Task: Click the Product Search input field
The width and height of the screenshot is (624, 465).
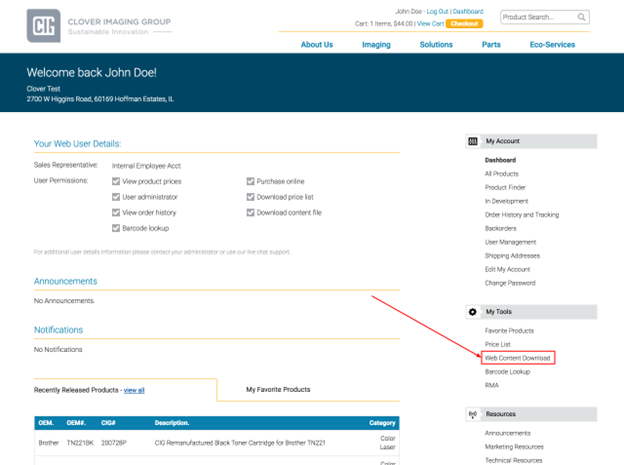Action: (536, 17)
